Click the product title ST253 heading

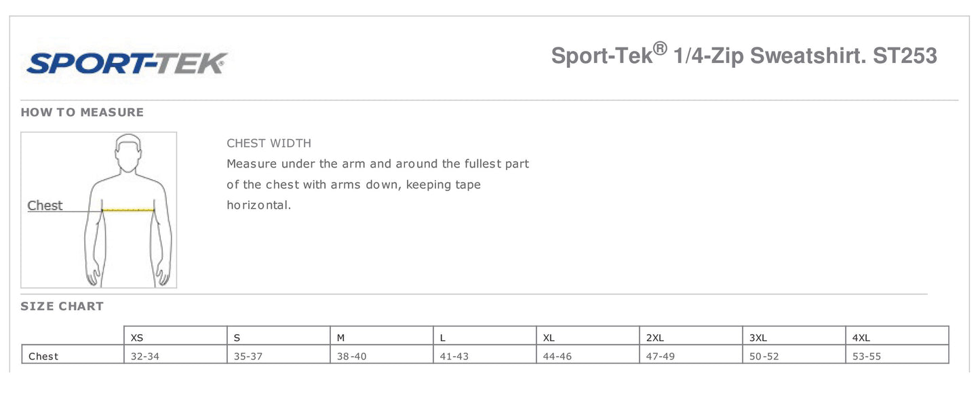point(744,55)
